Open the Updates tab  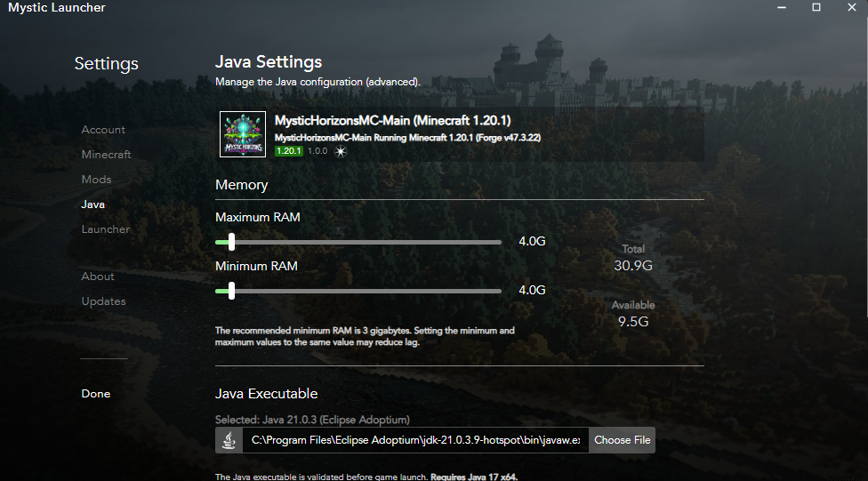click(x=103, y=301)
